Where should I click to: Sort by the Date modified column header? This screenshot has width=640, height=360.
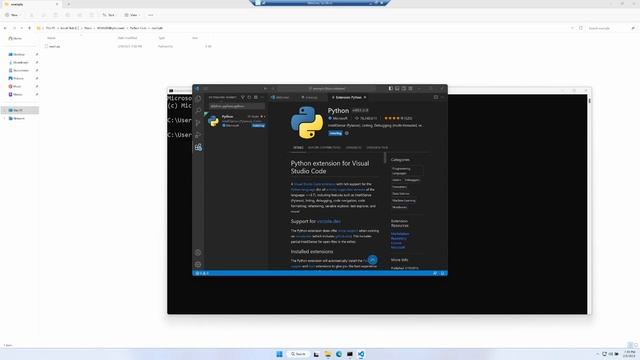(x=127, y=38)
